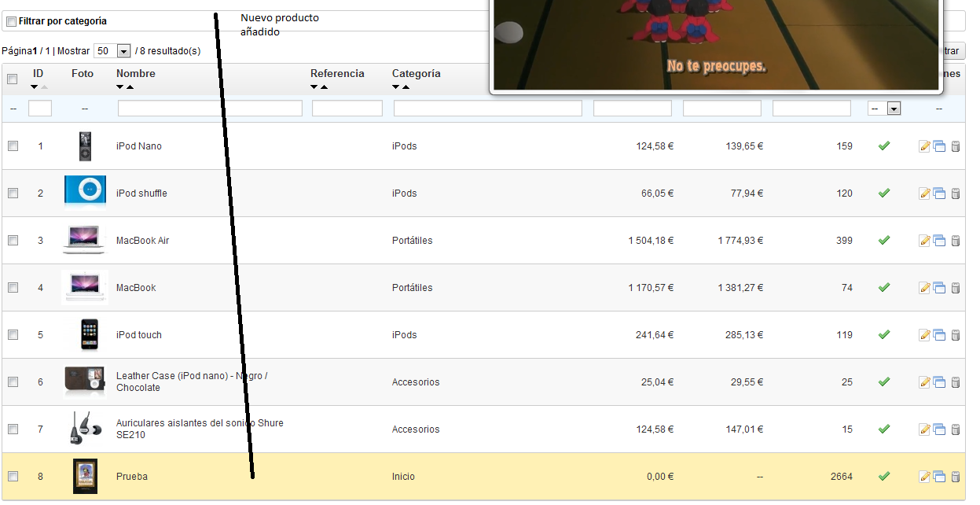Edit the Prueba product with pencil icon
The height and width of the screenshot is (505, 980).
coord(924,477)
